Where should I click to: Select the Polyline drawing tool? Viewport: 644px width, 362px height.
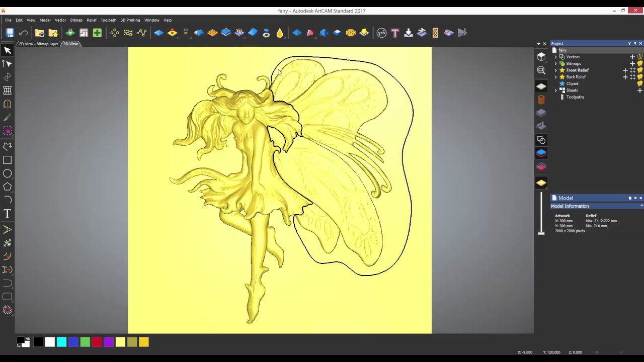pyautogui.click(x=8, y=146)
